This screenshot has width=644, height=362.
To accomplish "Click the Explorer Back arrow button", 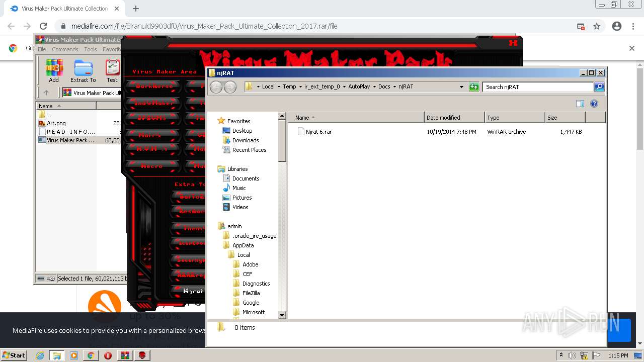I will click(x=216, y=87).
